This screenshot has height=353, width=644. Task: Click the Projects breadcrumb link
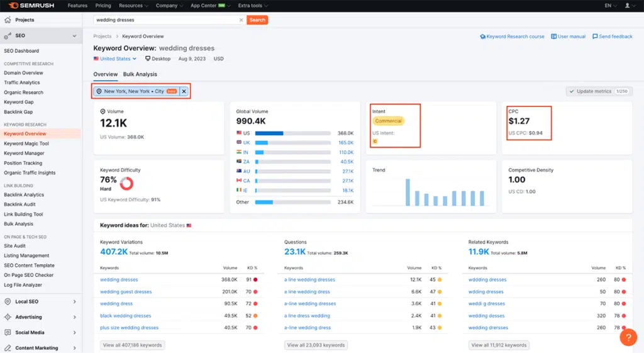(103, 36)
